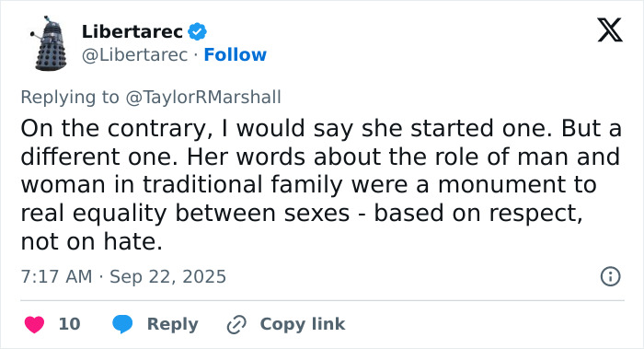Open the Libertarec display name

(x=132, y=31)
